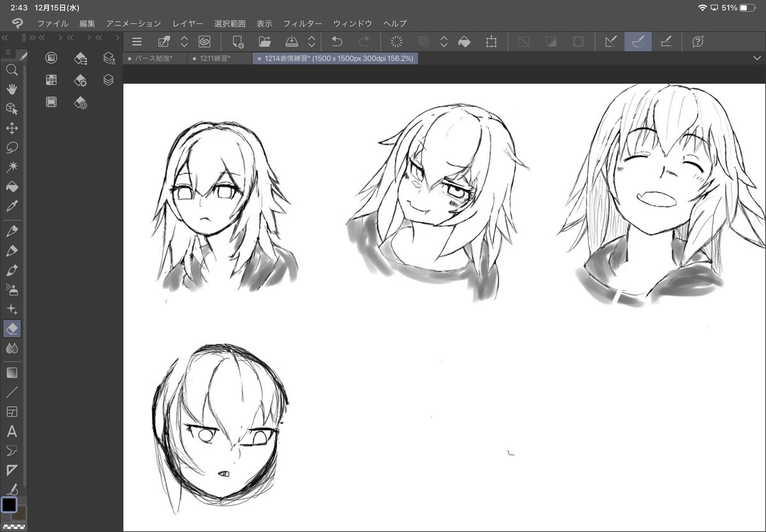Select the Figure line tool
This screenshot has height=532, width=766.
tap(11, 392)
